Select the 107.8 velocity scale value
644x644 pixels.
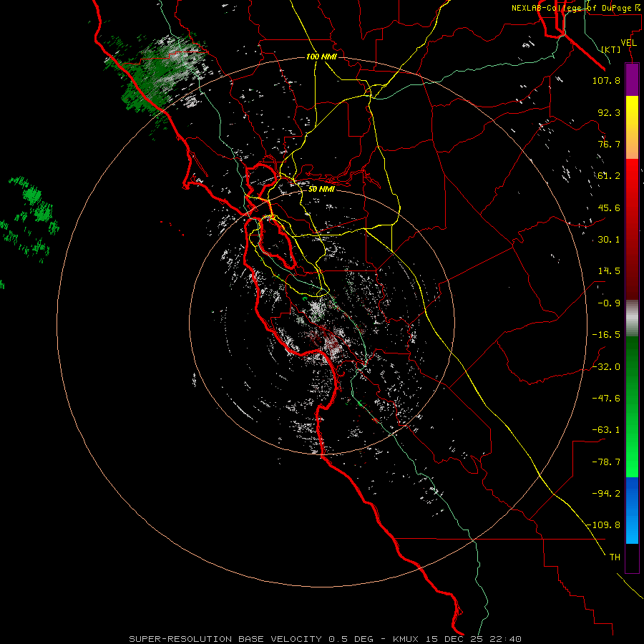coord(606,80)
